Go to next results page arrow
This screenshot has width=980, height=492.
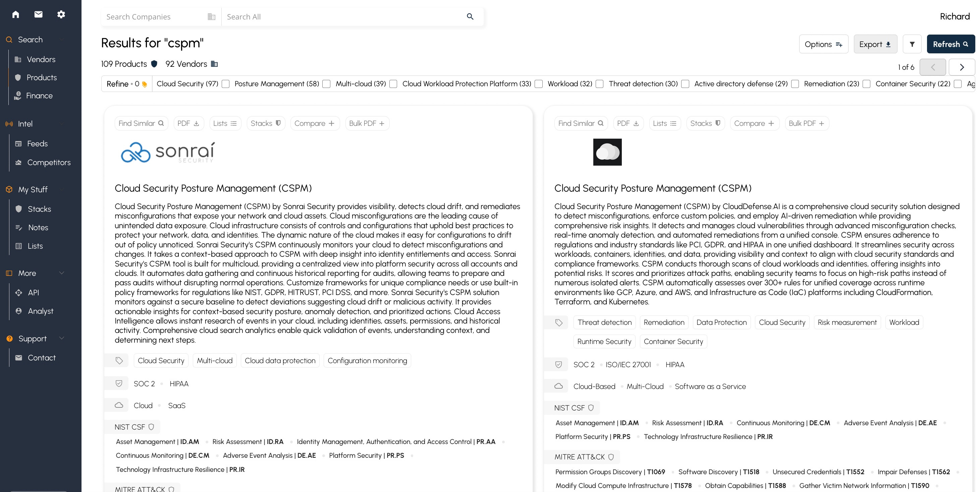tap(961, 67)
